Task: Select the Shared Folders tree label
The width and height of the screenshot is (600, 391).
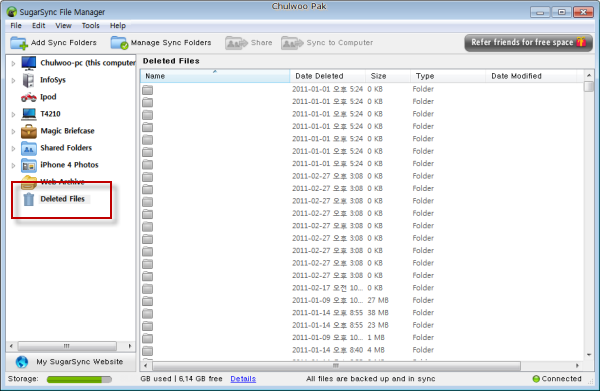Action: click(x=66, y=148)
